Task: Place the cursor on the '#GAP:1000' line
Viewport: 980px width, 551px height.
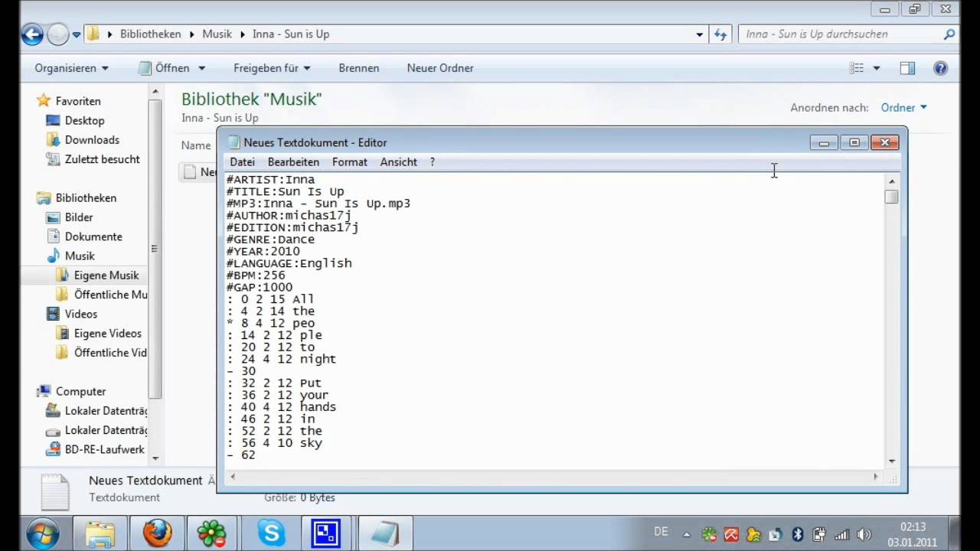Action: [260, 287]
